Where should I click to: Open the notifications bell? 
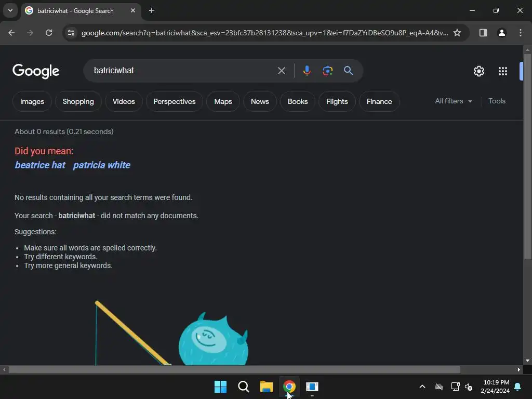point(517,387)
